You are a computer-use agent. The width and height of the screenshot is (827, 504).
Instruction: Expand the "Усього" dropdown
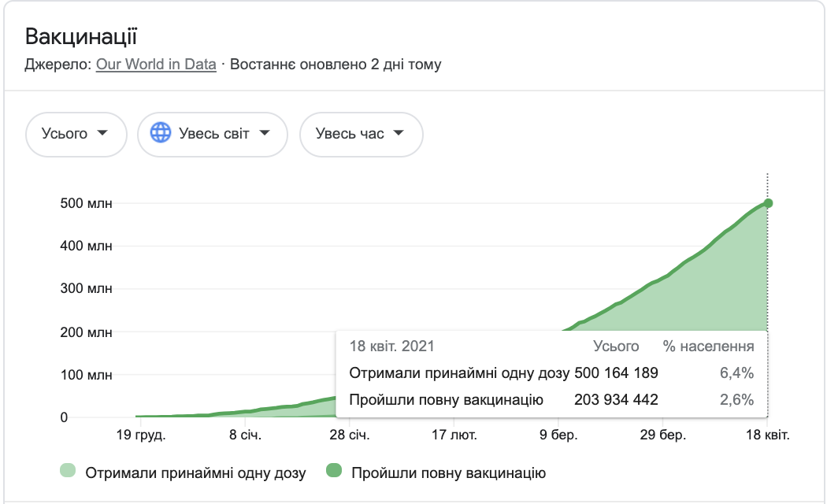click(76, 134)
